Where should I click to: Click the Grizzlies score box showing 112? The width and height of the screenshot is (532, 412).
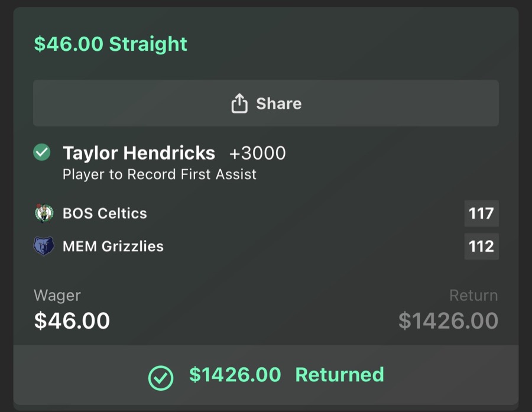482,246
